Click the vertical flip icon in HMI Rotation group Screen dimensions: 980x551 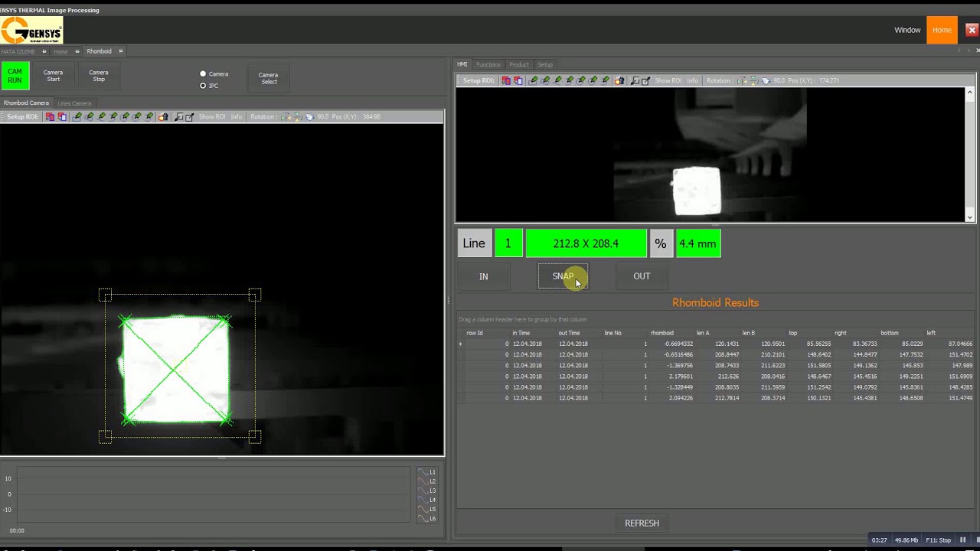point(753,80)
